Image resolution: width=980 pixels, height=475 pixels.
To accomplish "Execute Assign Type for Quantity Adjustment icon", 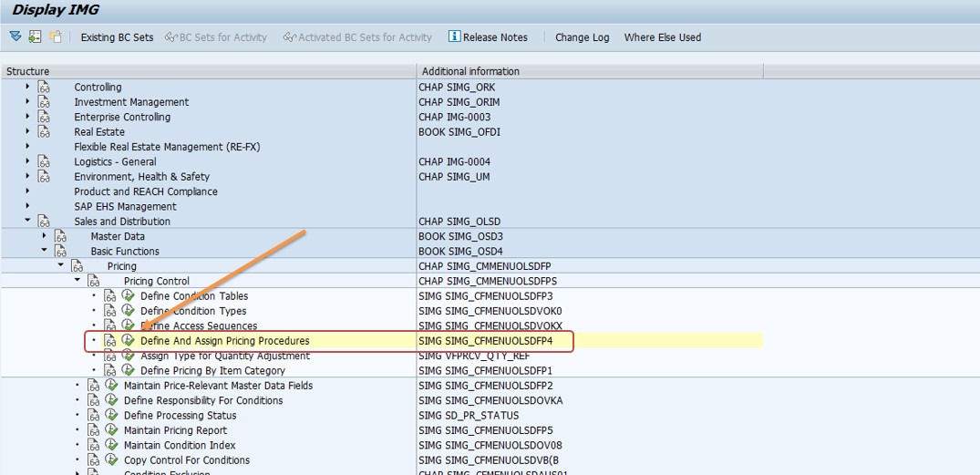I will (x=129, y=356).
